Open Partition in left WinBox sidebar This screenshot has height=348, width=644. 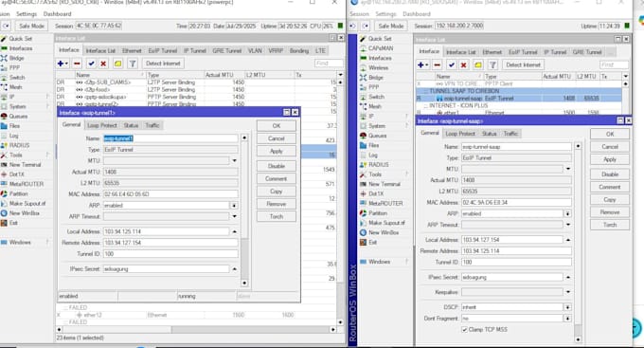click(x=19, y=193)
